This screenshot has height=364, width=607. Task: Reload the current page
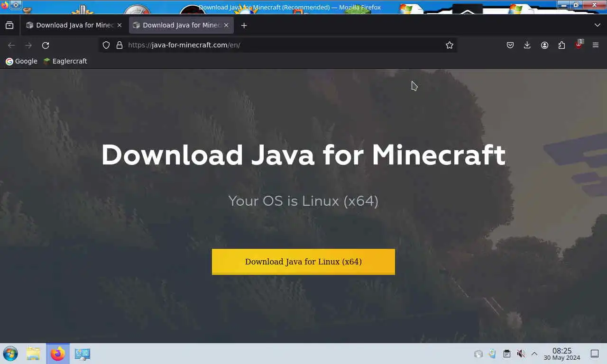click(46, 45)
